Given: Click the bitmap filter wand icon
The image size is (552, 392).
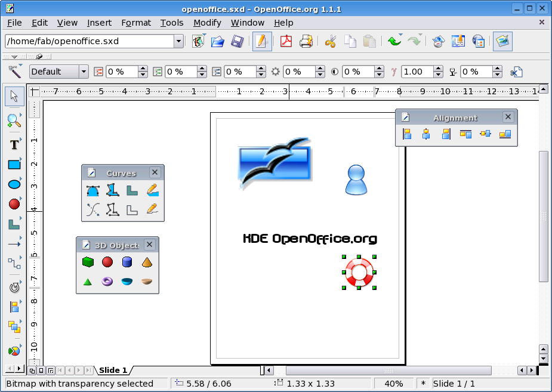Looking at the screenshot, I should pos(14,72).
